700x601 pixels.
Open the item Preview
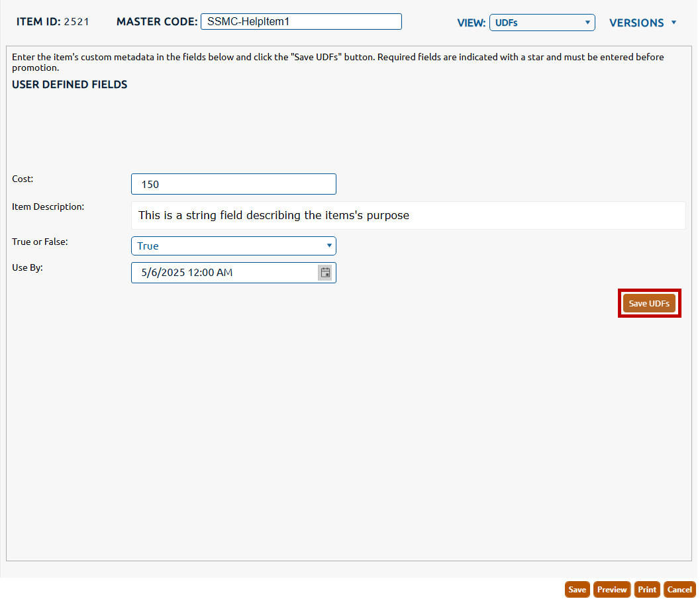611,590
